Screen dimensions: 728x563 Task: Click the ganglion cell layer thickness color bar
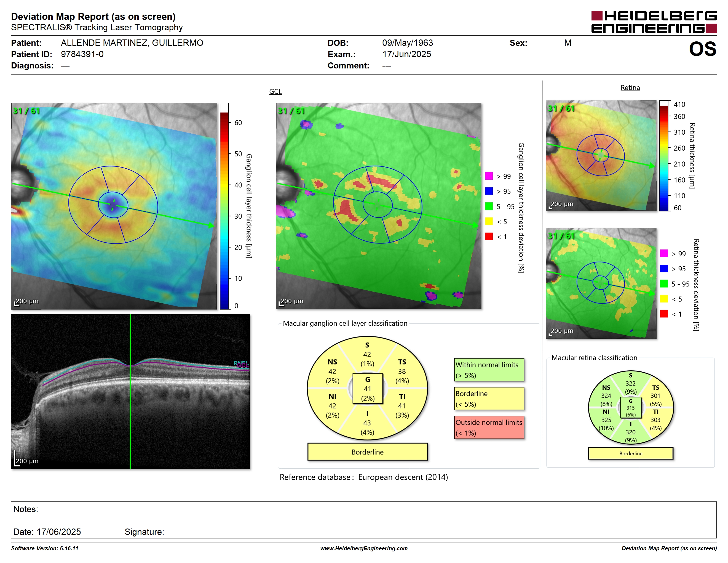click(x=224, y=206)
